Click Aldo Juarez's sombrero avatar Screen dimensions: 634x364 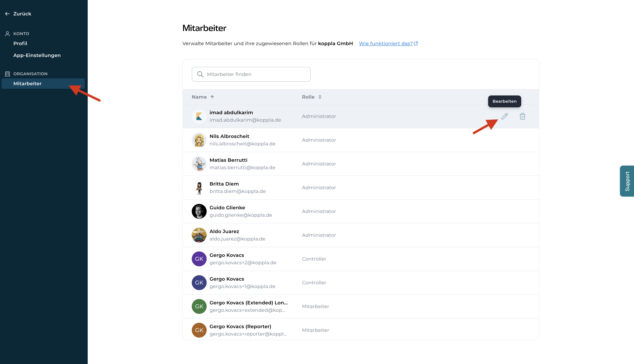(199, 235)
